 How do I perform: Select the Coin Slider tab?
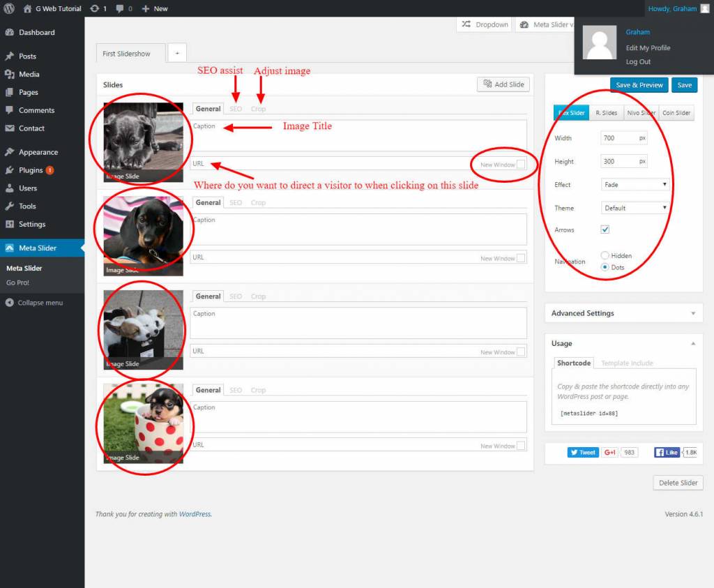676,113
